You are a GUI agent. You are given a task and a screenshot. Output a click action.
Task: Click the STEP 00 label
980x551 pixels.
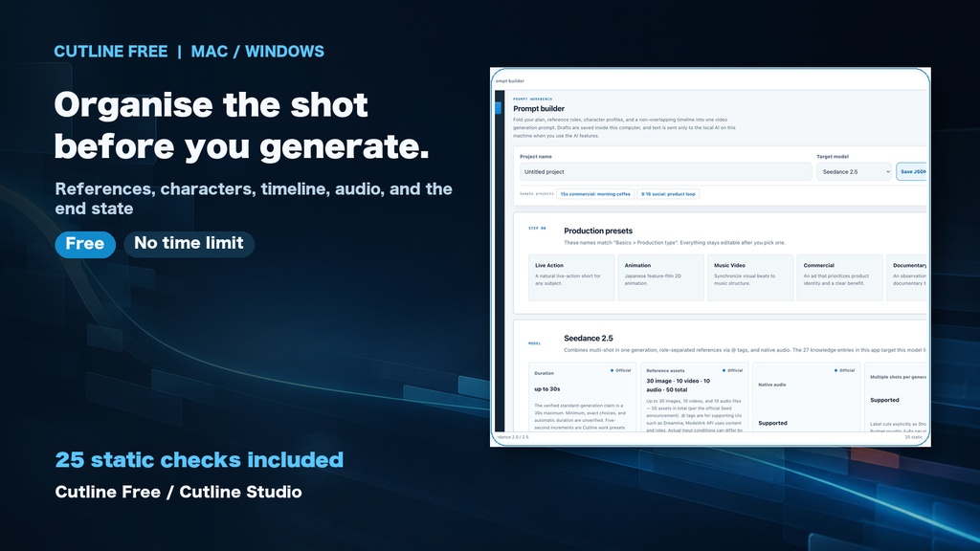(537, 228)
